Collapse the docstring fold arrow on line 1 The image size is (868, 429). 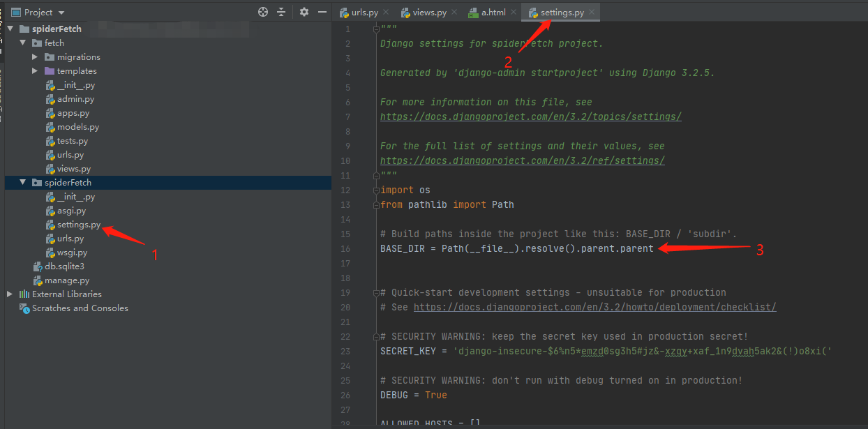(375, 29)
